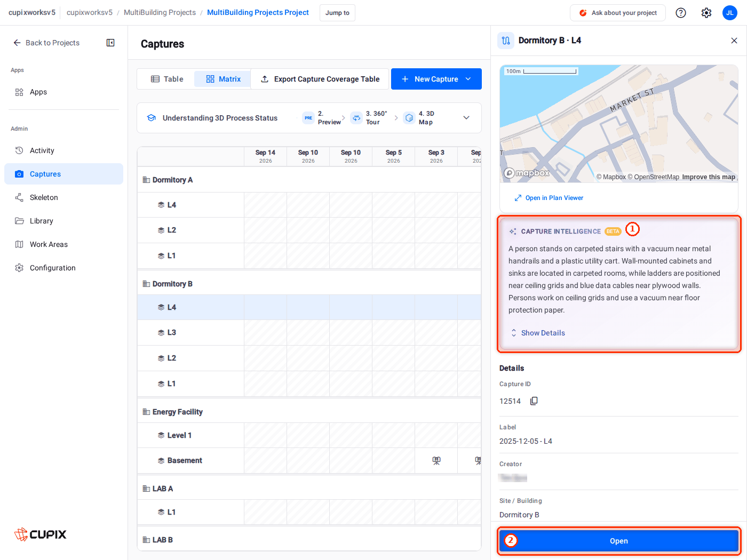Switch to Table view
747x560 pixels.
coord(167,79)
